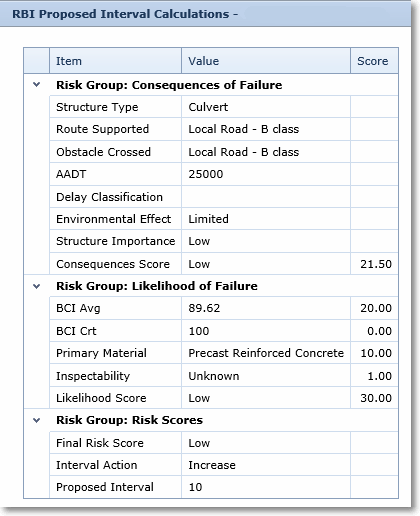420x516 pixels.
Task: Click the Score column header
Action: click(374, 61)
